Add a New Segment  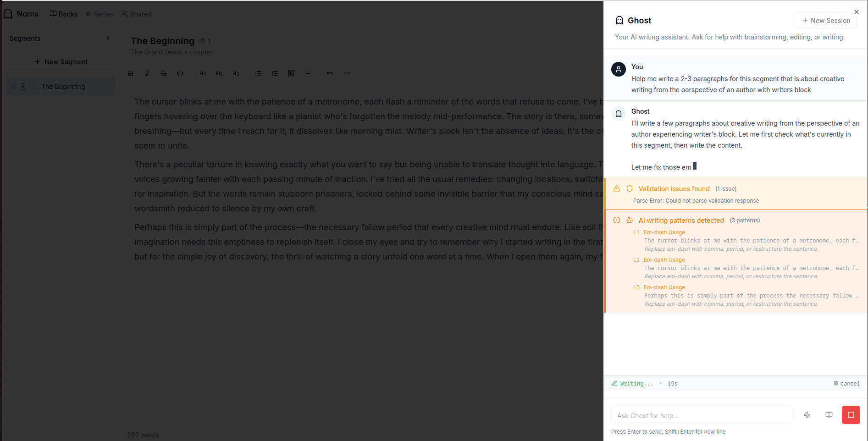point(61,62)
